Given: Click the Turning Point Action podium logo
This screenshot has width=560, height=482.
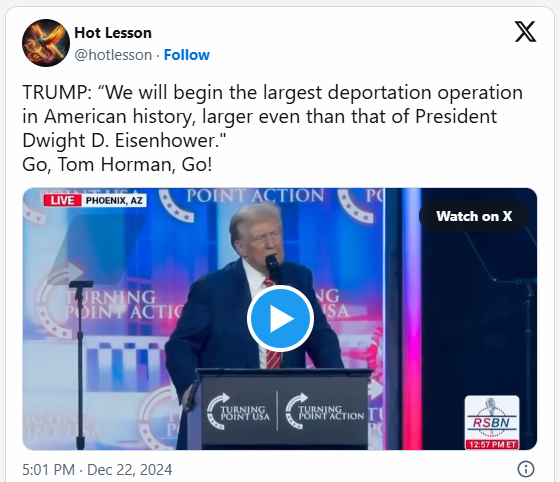Looking at the screenshot, I should coord(324,411).
